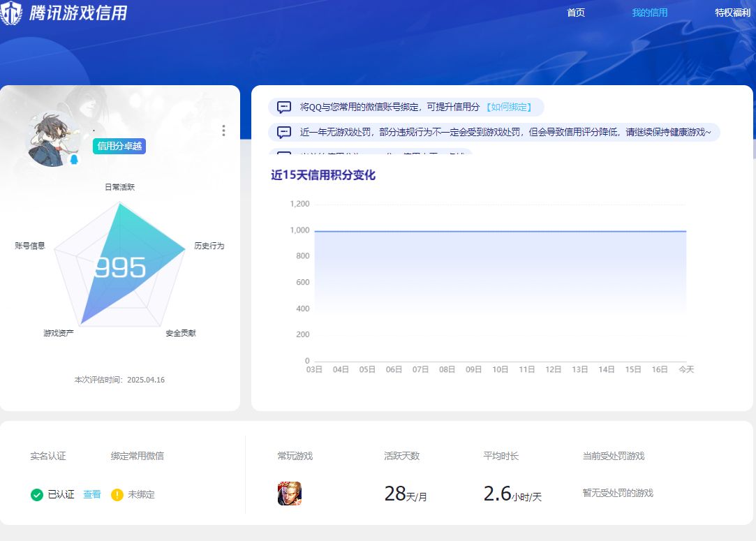Select the 我的信用 navigation tab
The height and width of the screenshot is (541, 756).
(x=649, y=13)
